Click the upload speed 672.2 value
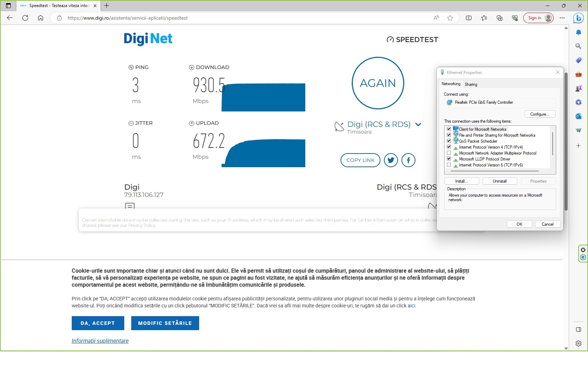The image size is (588, 368). pyautogui.click(x=209, y=141)
